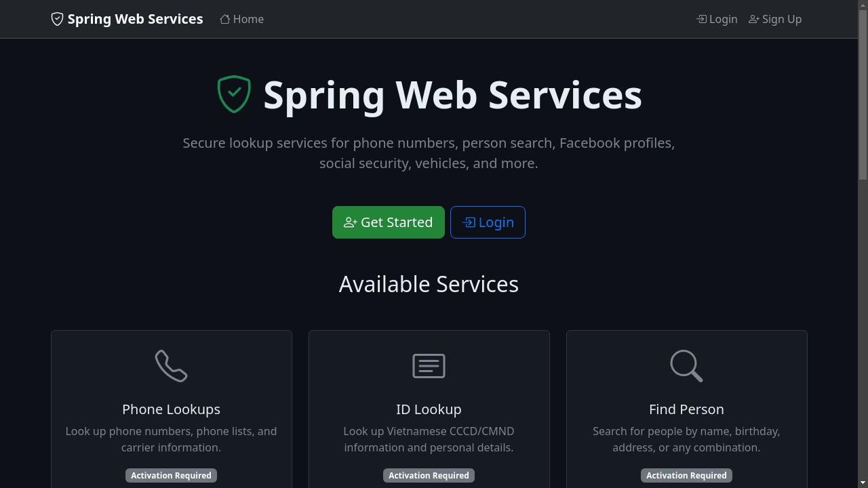Click Activation Required badge under Phone Lookups
The image size is (868, 488).
pos(171,476)
